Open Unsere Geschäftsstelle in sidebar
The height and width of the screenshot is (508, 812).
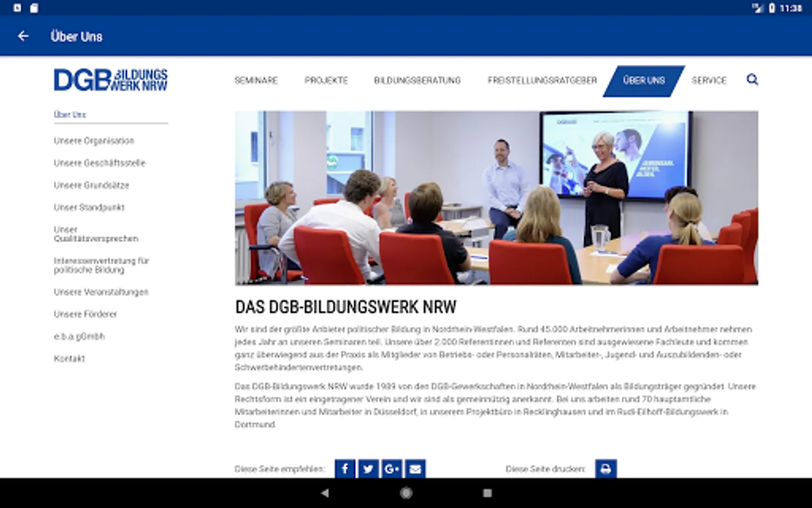pos(99,163)
